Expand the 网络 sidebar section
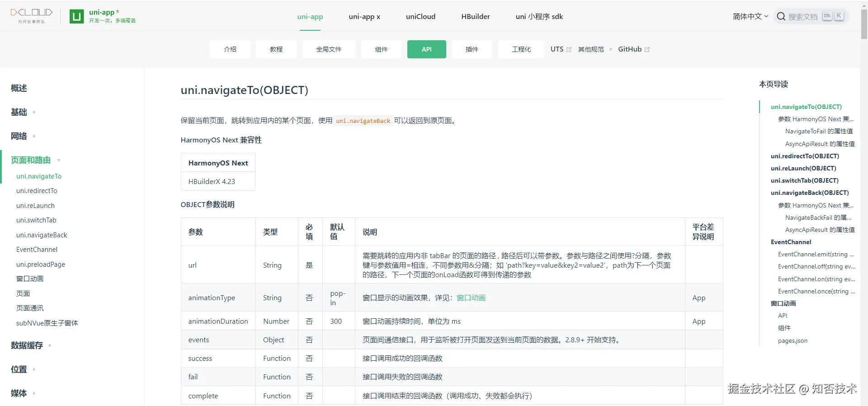The height and width of the screenshot is (406, 868). coord(23,136)
